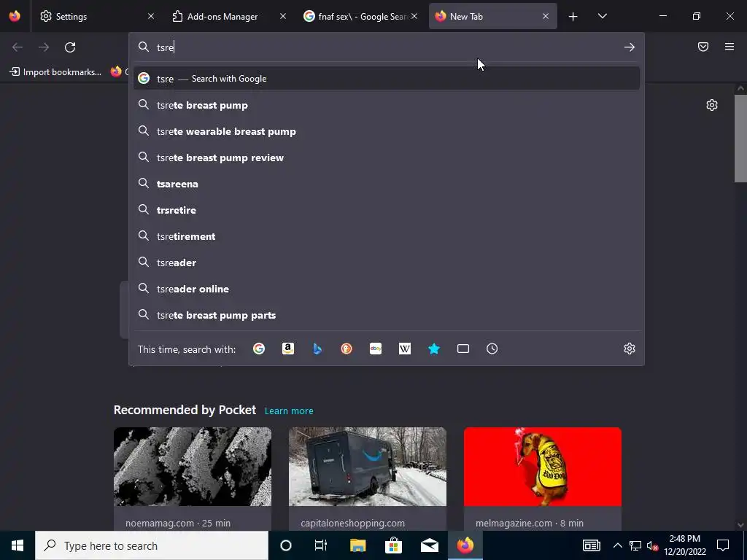Search this time with DuckDuckGo icon
The image size is (747, 560).
[x=347, y=349]
